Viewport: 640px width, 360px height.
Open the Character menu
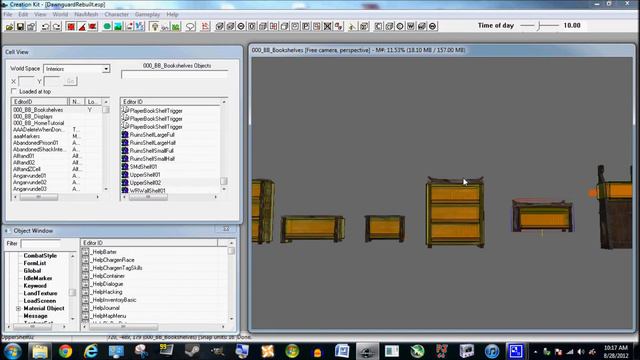click(117, 14)
